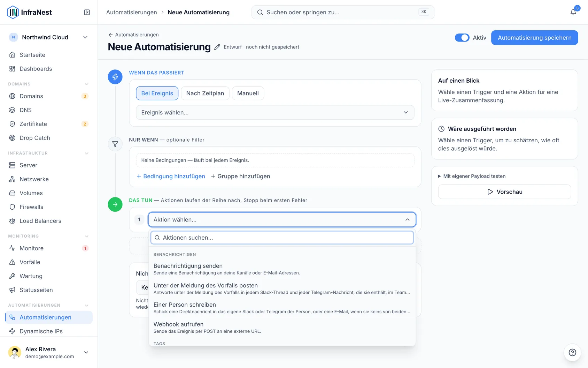Open Dashboards in sidebar
Screen dimensions: 588x368
49,69
